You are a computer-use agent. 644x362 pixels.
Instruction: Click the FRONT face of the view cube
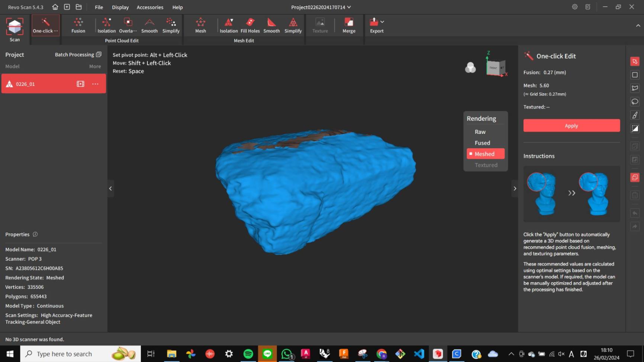(x=493, y=68)
